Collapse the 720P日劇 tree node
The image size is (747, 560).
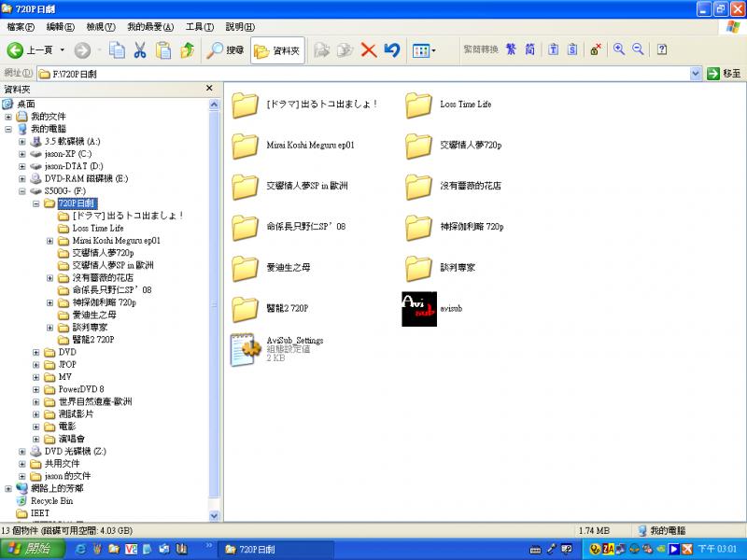[35, 203]
